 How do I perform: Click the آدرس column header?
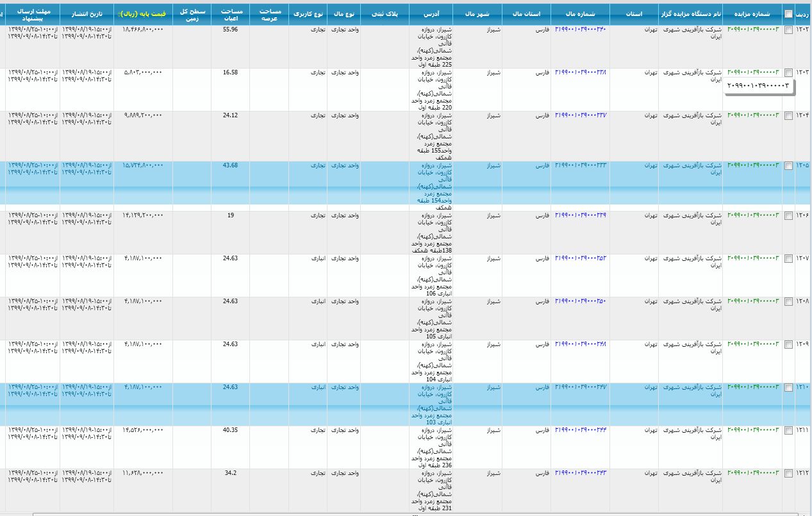[431, 13]
